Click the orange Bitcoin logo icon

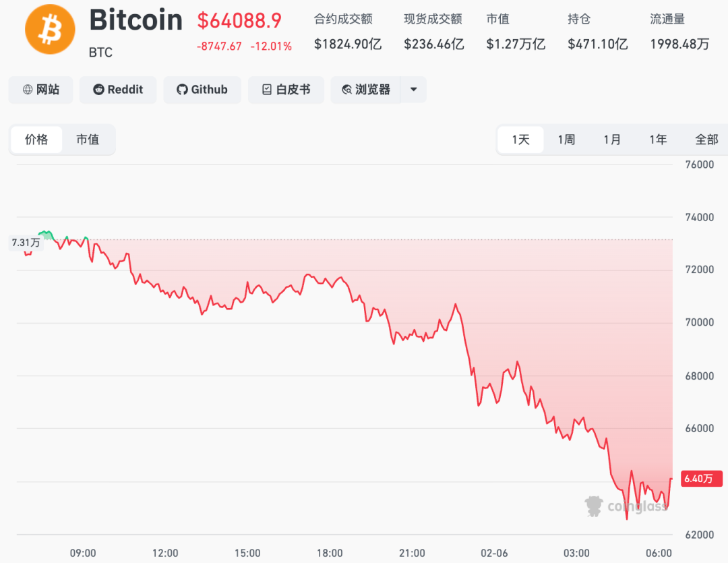(49, 30)
